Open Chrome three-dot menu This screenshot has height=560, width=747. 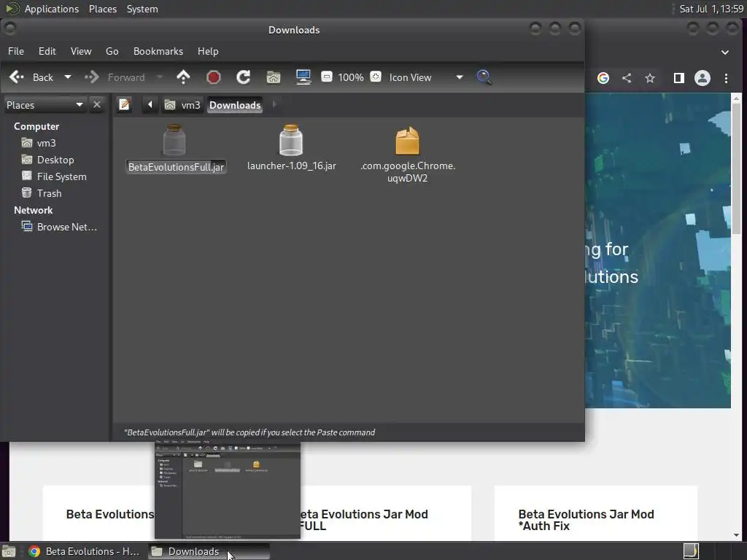[726, 77]
